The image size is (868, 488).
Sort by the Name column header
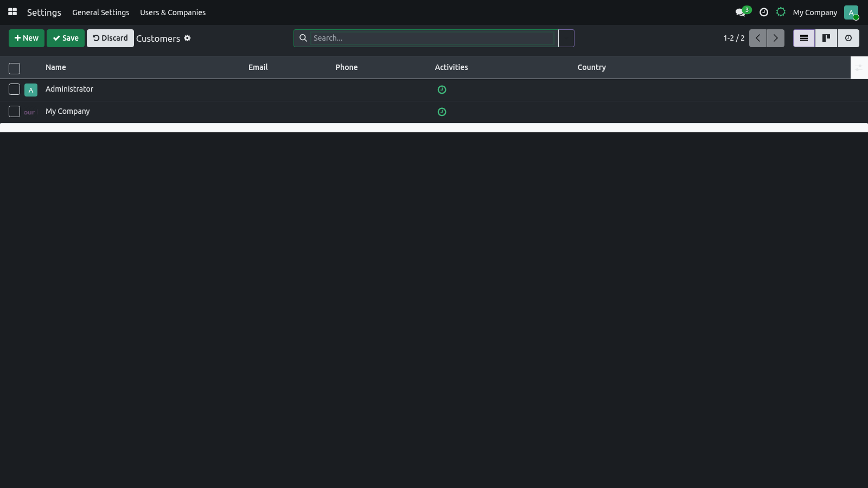click(56, 67)
